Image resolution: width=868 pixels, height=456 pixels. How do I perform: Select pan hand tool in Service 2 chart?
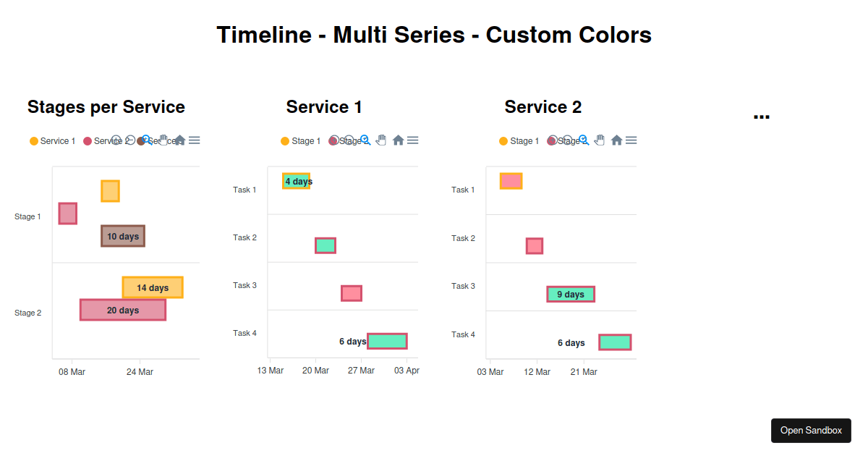pos(600,140)
